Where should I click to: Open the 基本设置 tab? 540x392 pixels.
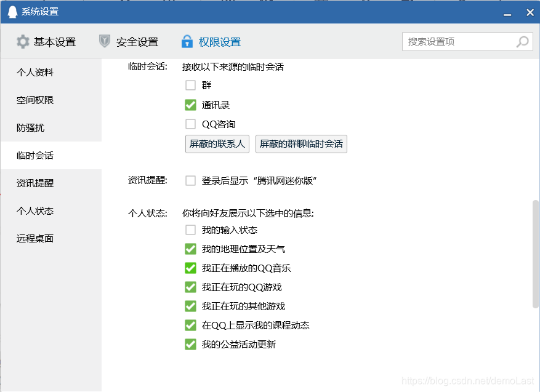coord(46,42)
